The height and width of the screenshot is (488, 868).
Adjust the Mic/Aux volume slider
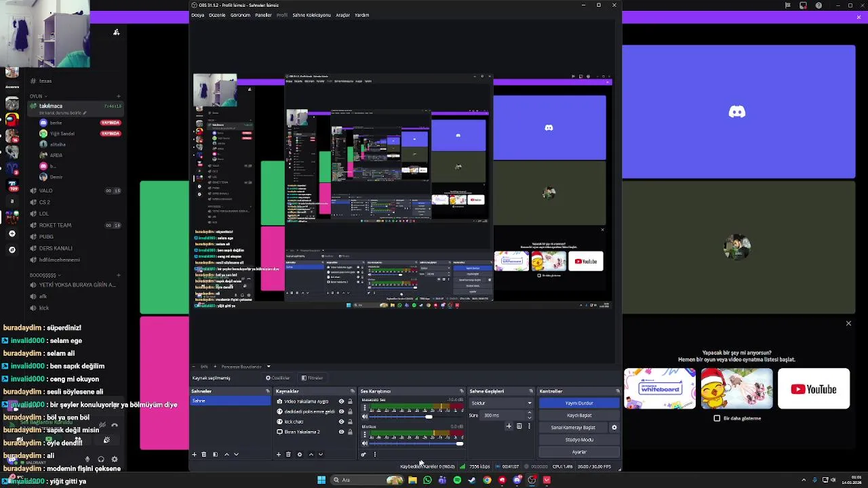point(460,443)
